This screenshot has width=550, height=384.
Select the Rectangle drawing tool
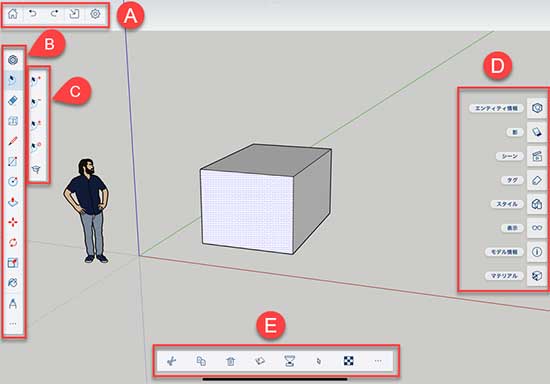tap(13, 162)
